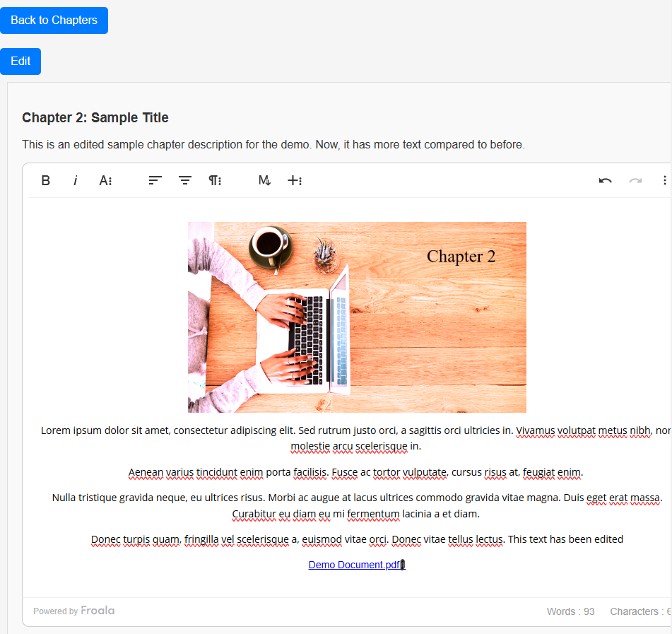The height and width of the screenshot is (634, 672).
Task: Click the Chapter 2: Sample Title heading
Action: [95, 118]
